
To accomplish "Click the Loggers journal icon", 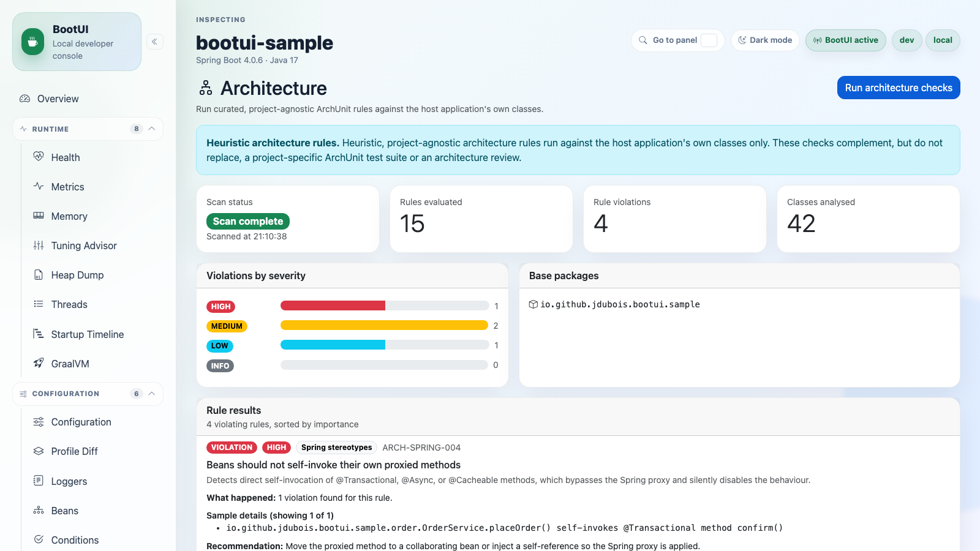I will [x=39, y=481].
